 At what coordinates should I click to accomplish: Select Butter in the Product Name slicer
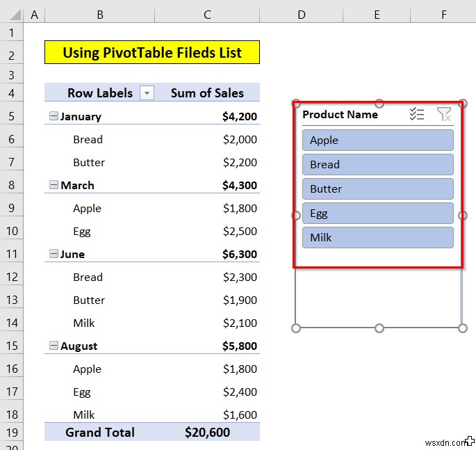[378, 188]
